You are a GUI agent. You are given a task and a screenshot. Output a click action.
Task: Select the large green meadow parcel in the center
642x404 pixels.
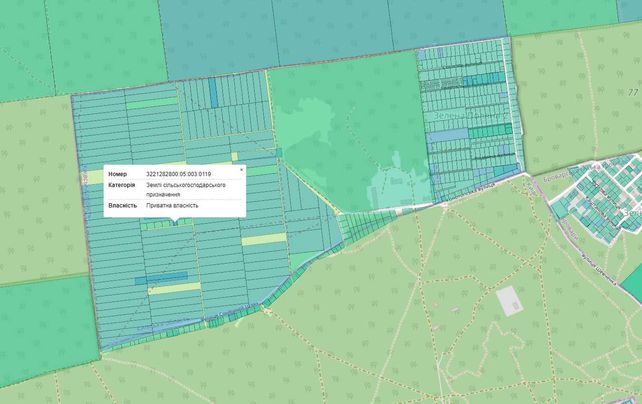[x=348, y=131]
